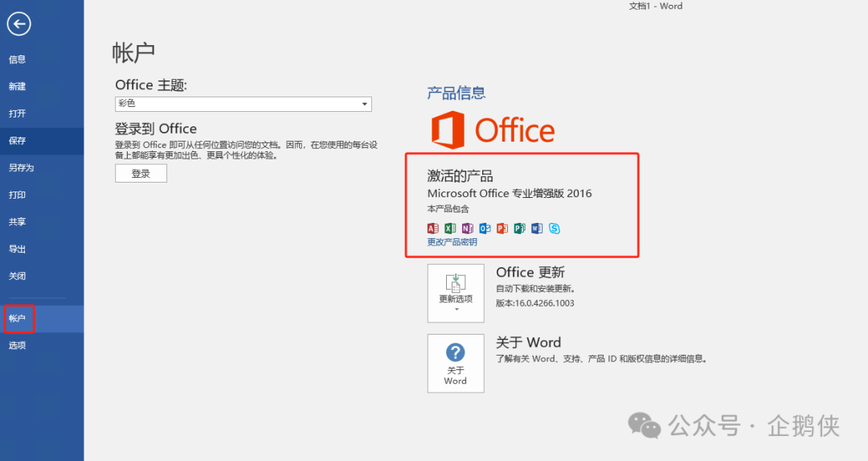Click the Publisher app icon
This screenshot has height=461, width=868.
519,228
